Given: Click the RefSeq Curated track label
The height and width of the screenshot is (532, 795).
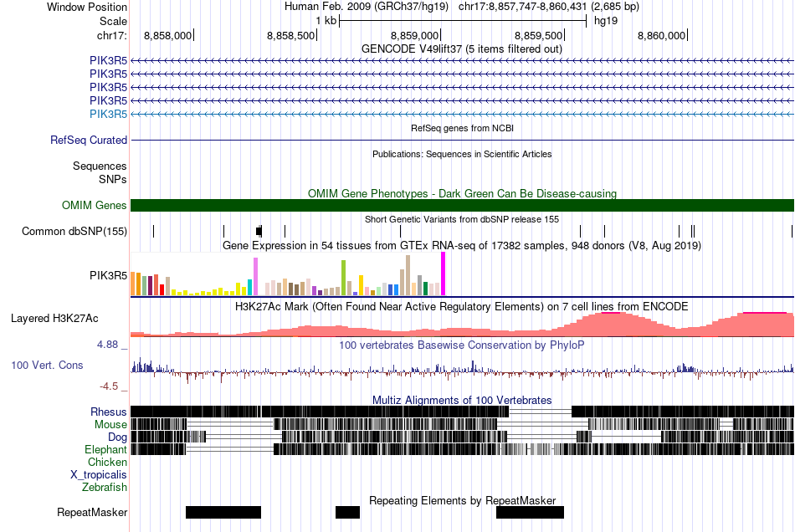Looking at the screenshot, I should (88, 140).
